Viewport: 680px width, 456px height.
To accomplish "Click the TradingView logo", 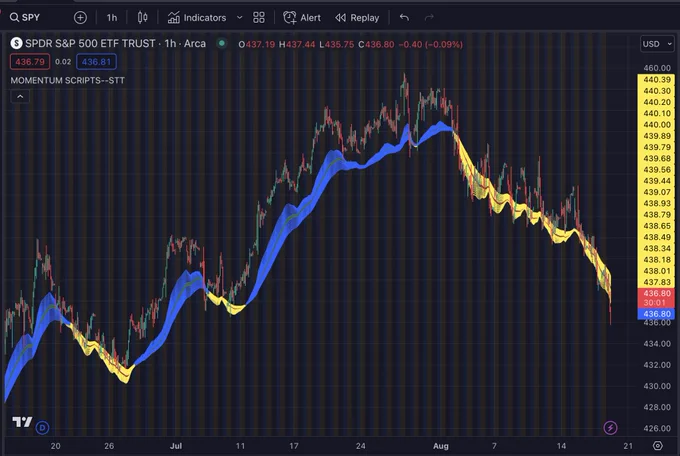I will 22,422.
